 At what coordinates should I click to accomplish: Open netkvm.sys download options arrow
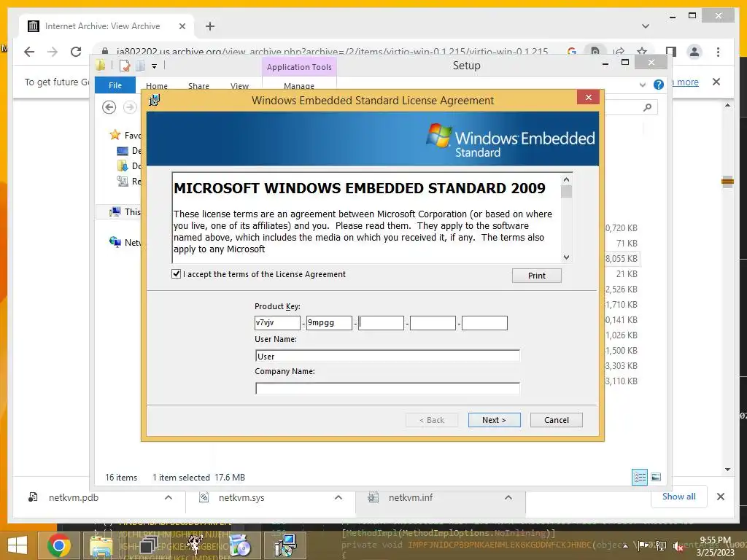[x=338, y=497]
